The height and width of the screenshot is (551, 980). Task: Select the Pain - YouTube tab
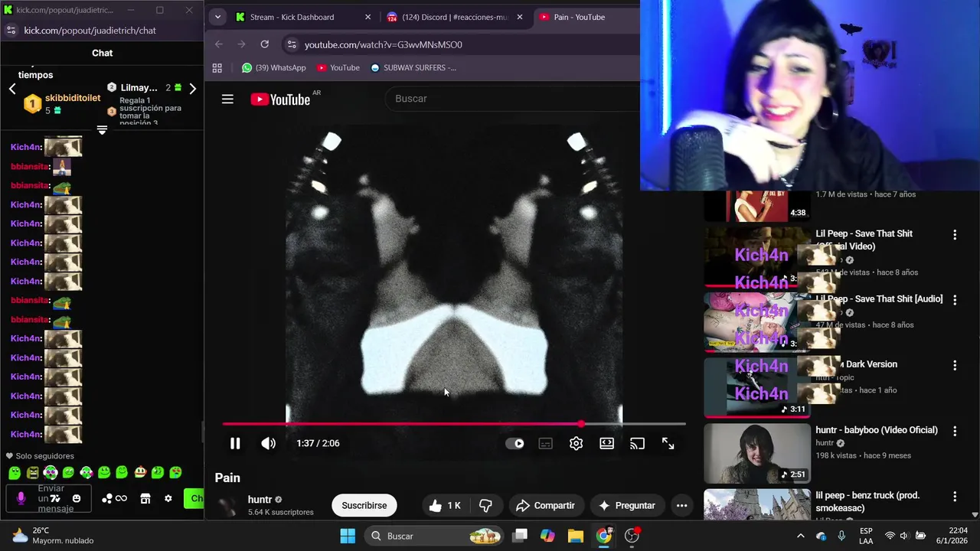(x=580, y=17)
